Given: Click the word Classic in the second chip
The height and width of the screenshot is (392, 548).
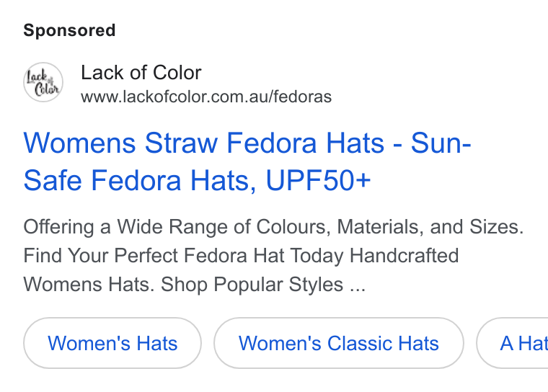Looking at the screenshot, I should click(x=359, y=343).
